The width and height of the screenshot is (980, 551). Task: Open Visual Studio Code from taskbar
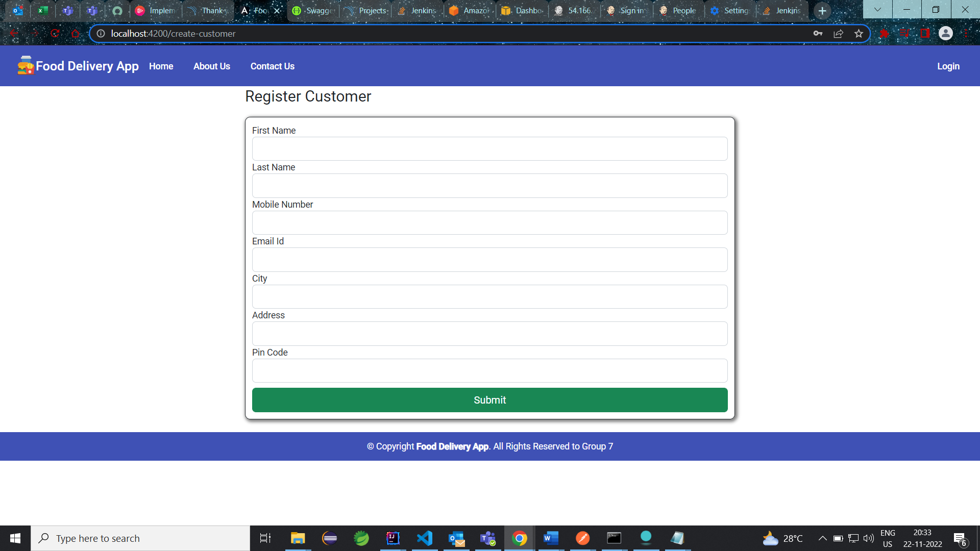coord(425,538)
